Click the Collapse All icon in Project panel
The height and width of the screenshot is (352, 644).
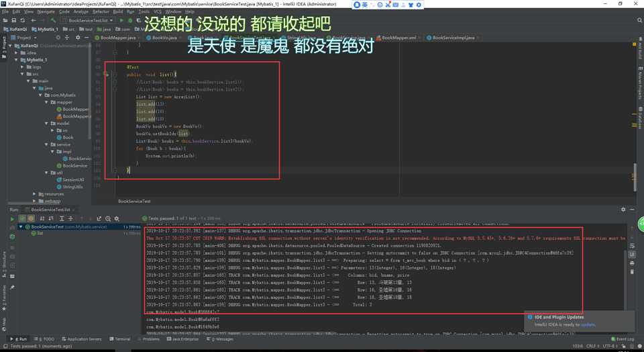coord(68,38)
